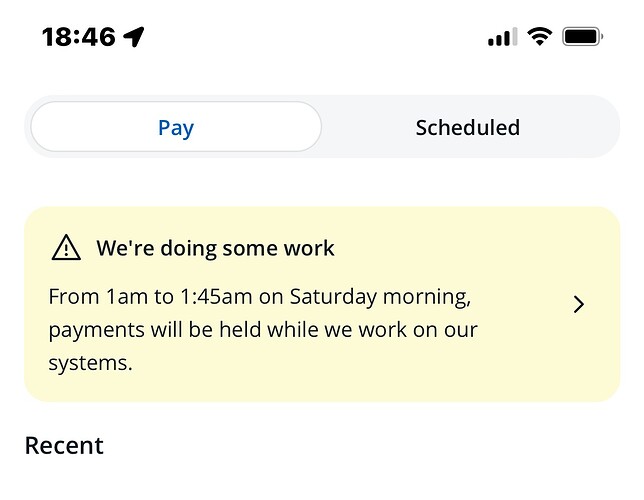This screenshot has height=500, width=644.
Task: Tap the battery indicator icon
Action: (582, 37)
